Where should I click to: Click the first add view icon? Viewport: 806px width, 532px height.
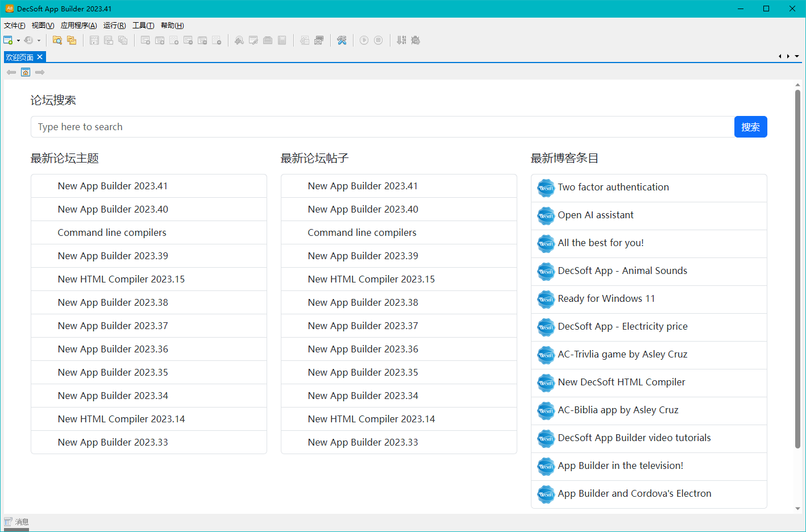pos(146,40)
